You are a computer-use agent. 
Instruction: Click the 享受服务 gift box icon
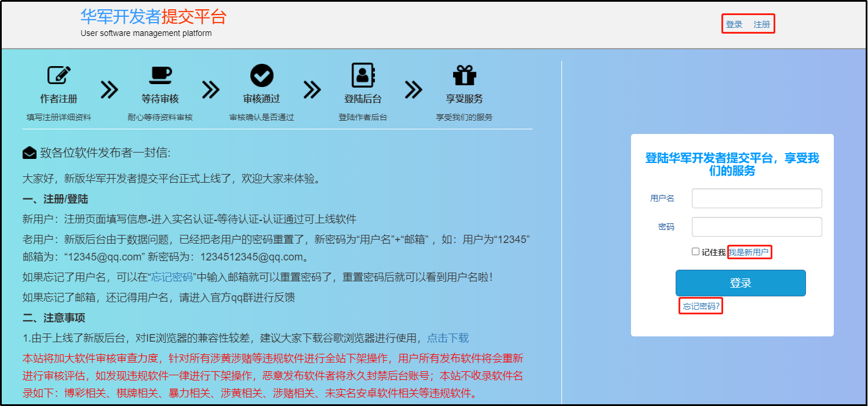(x=464, y=76)
